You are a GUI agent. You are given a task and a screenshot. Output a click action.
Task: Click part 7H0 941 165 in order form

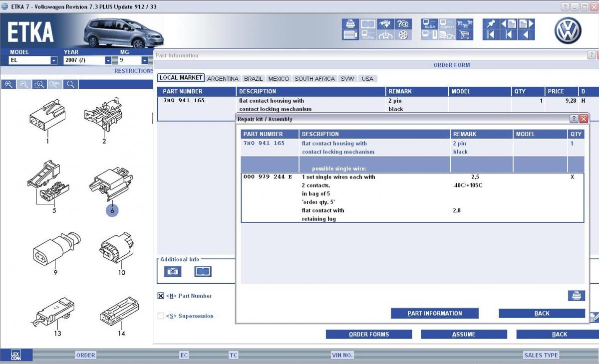click(x=184, y=100)
